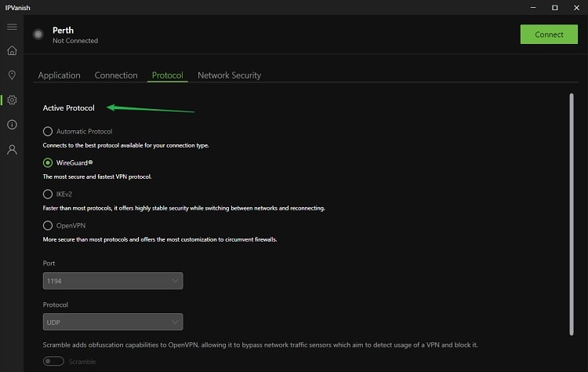
Task: Minimize the IPVanish window
Action: coord(533,8)
